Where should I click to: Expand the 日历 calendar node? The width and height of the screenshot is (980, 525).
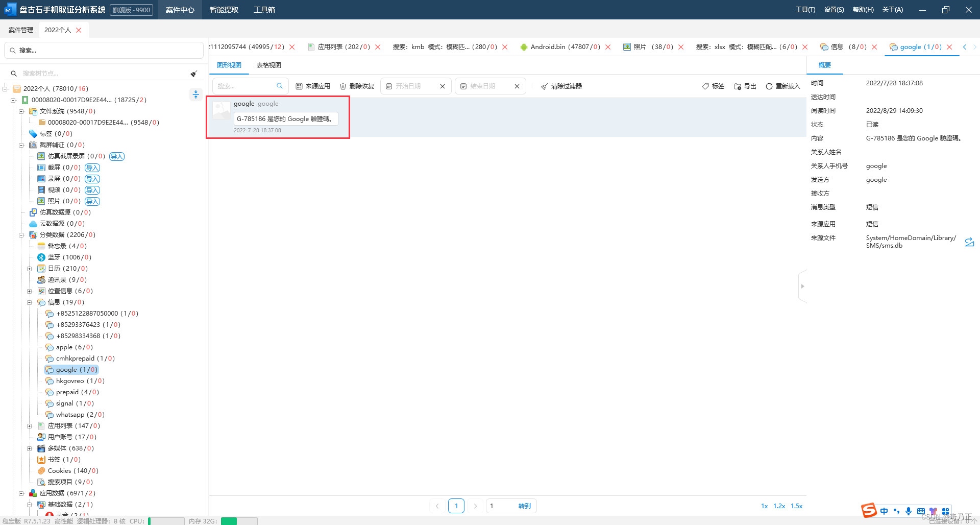click(x=30, y=269)
